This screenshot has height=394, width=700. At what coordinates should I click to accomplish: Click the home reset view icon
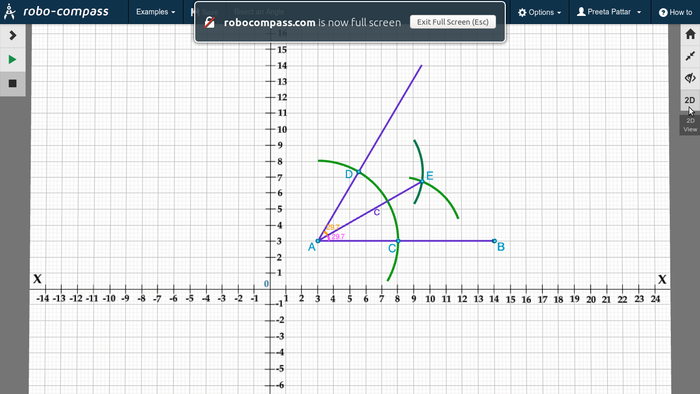690,34
